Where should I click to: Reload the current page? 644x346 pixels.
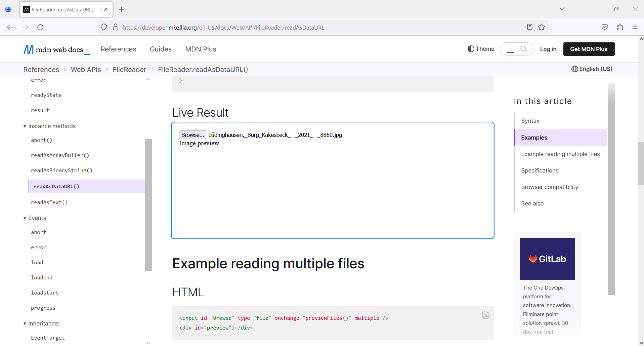pyautogui.click(x=40, y=27)
